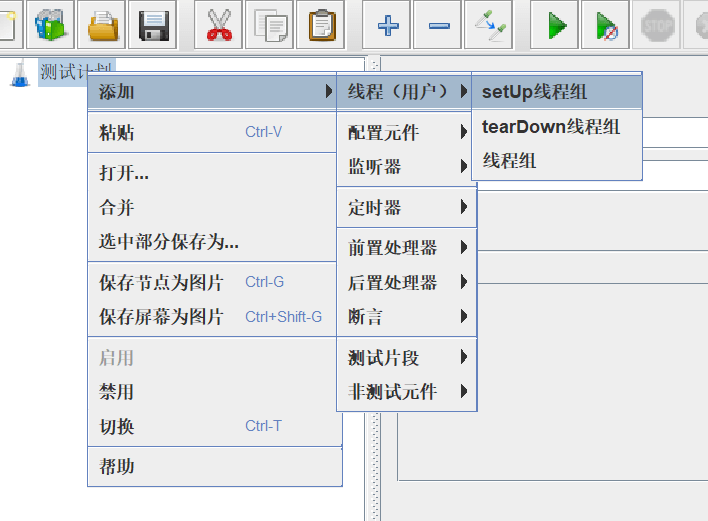Open 帮助 from context menu
708x521 pixels.
pyautogui.click(x=215, y=467)
